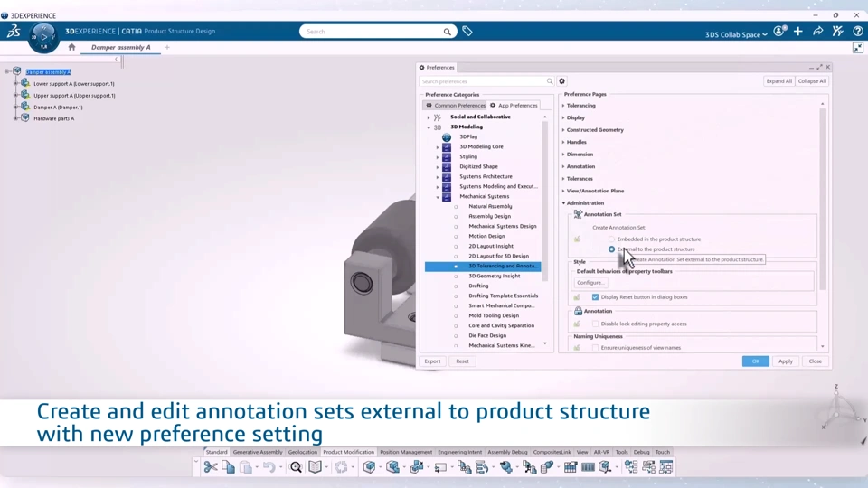This screenshot has width=868, height=488.
Task: Expand the Display preference page
Action: pyautogui.click(x=563, y=117)
